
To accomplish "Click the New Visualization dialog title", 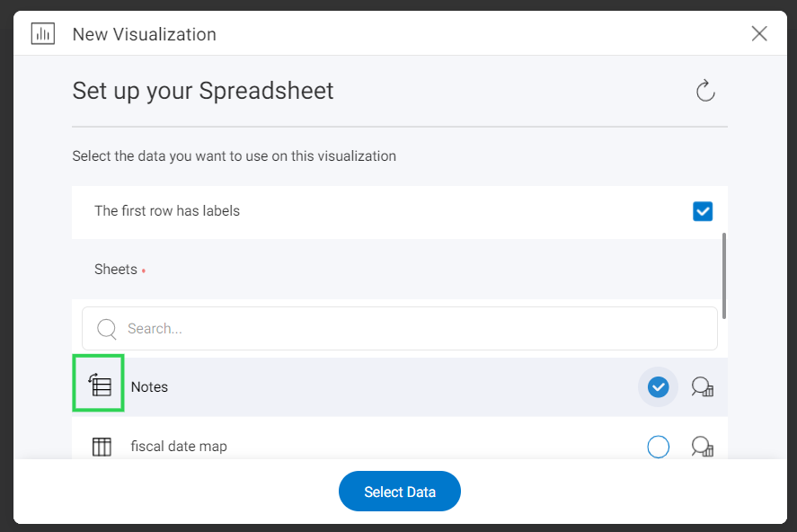I will coord(145,34).
